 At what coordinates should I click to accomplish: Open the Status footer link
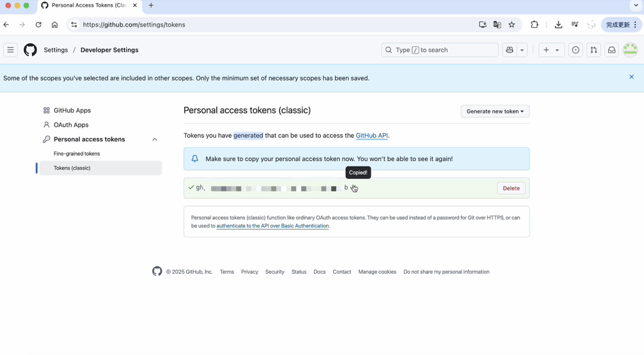coord(299,272)
